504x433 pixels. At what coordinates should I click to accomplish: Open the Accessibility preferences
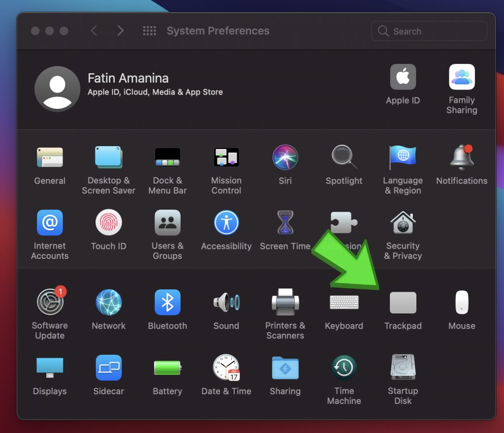click(226, 223)
